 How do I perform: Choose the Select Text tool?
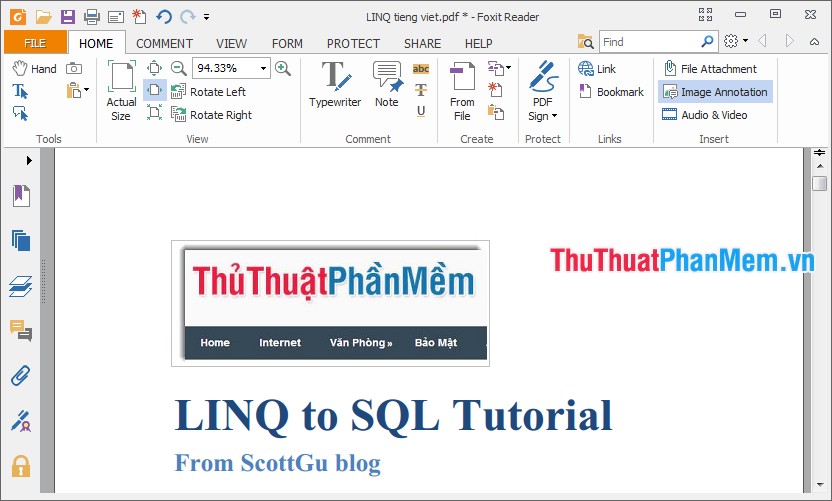(x=20, y=91)
